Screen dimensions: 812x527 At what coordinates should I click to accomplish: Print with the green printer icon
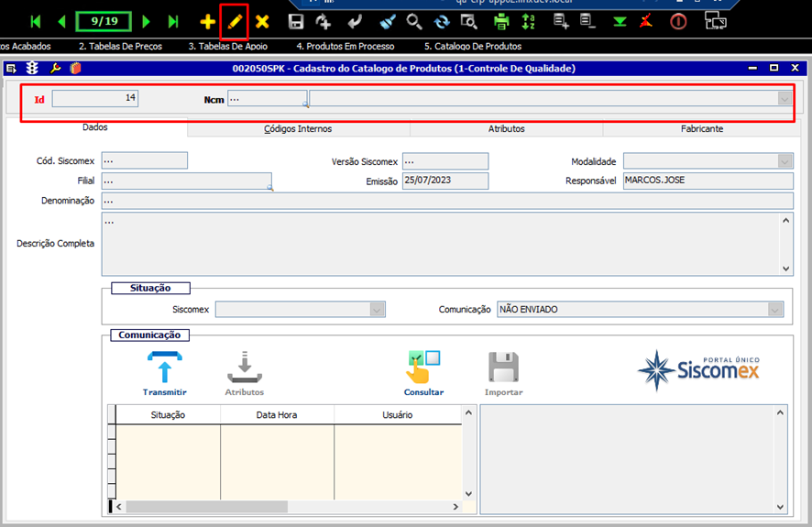pos(501,22)
